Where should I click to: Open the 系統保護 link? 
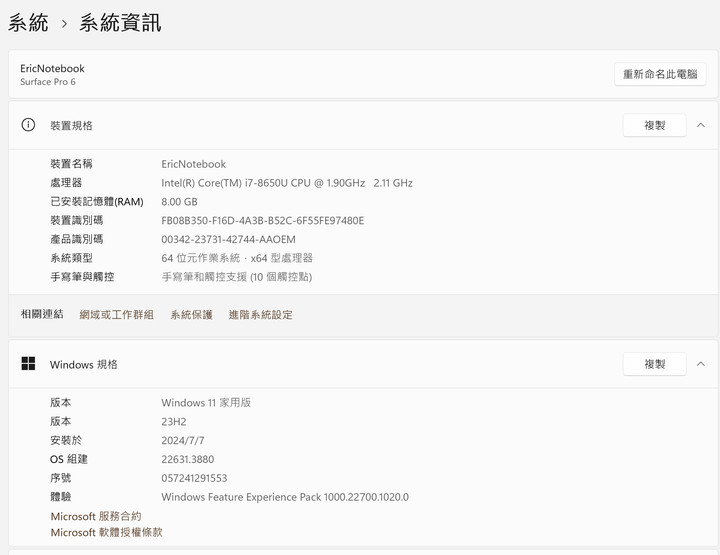coord(191,314)
